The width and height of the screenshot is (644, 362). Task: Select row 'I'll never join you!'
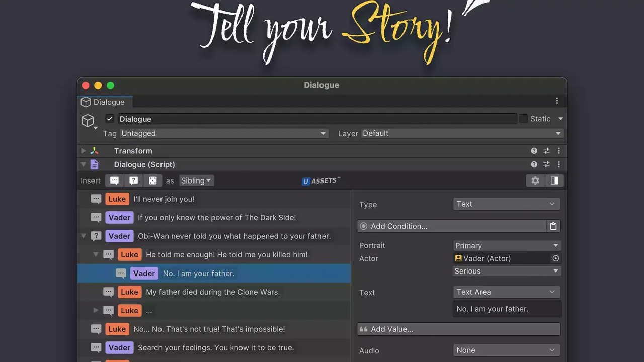(214, 199)
